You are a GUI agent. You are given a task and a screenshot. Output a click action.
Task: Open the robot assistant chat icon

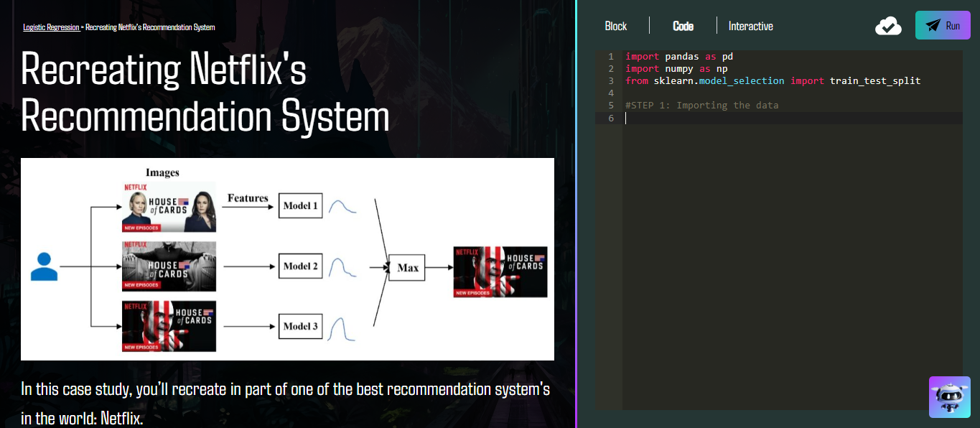pyautogui.click(x=949, y=396)
